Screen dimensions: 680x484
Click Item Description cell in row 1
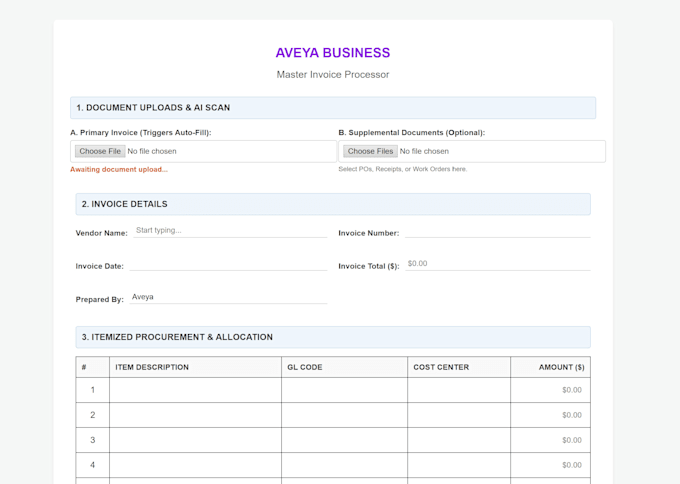pyautogui.click(x=196, y=390)
